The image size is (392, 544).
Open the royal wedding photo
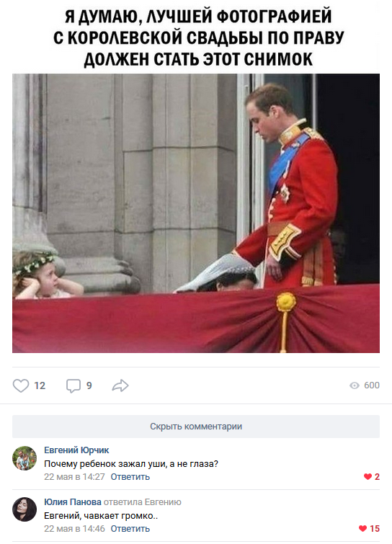196,213
